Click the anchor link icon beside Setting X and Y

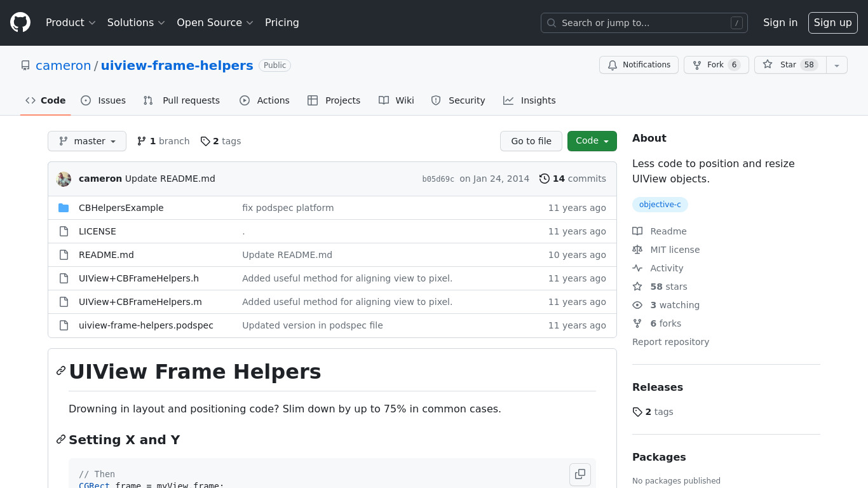click(x=61, y=439)
